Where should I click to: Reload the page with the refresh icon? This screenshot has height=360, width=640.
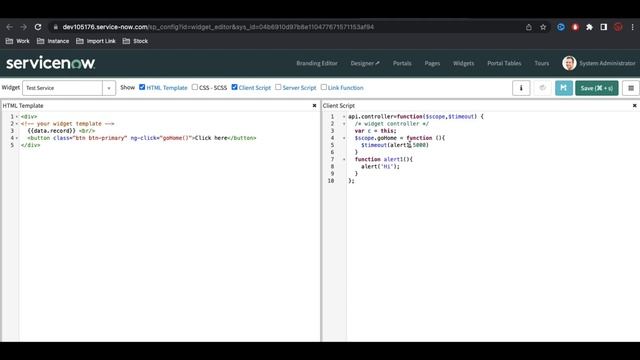38,27
